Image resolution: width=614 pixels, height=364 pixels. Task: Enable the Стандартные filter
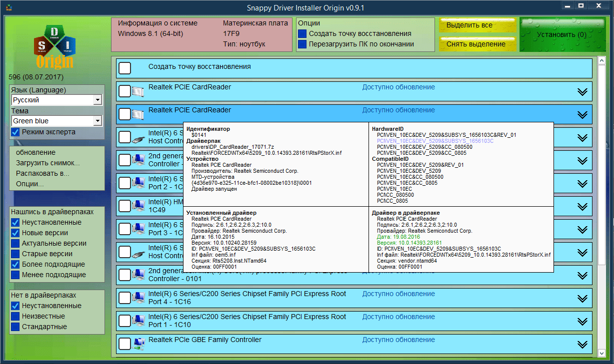[15, 327]
